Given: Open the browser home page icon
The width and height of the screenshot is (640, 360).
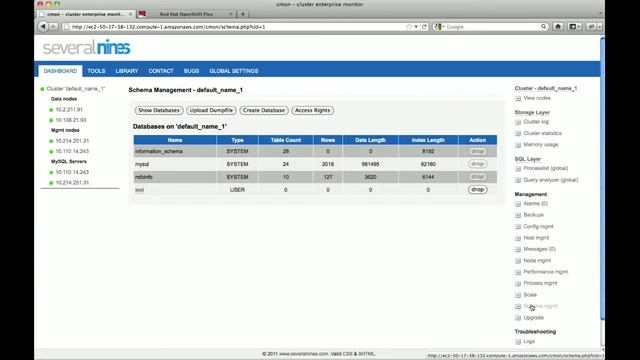Looking at the screenshot, I should tap(558, 27).
